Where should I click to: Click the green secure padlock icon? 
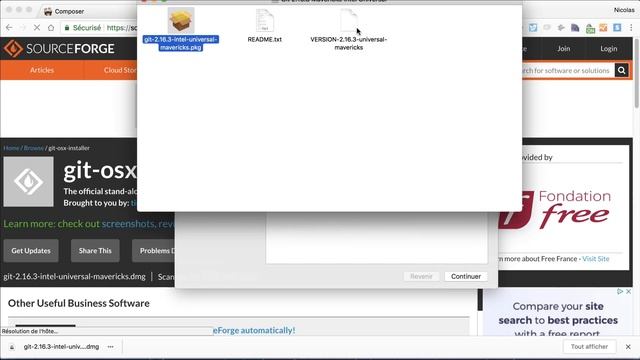point(67,28)
